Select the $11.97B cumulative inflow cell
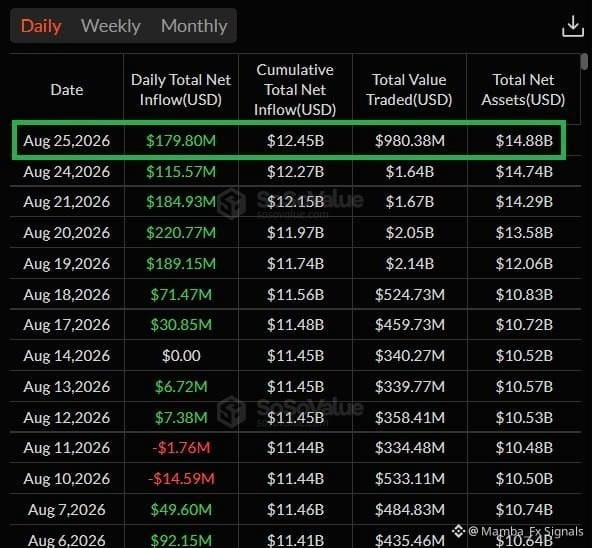 click(295, 233)
